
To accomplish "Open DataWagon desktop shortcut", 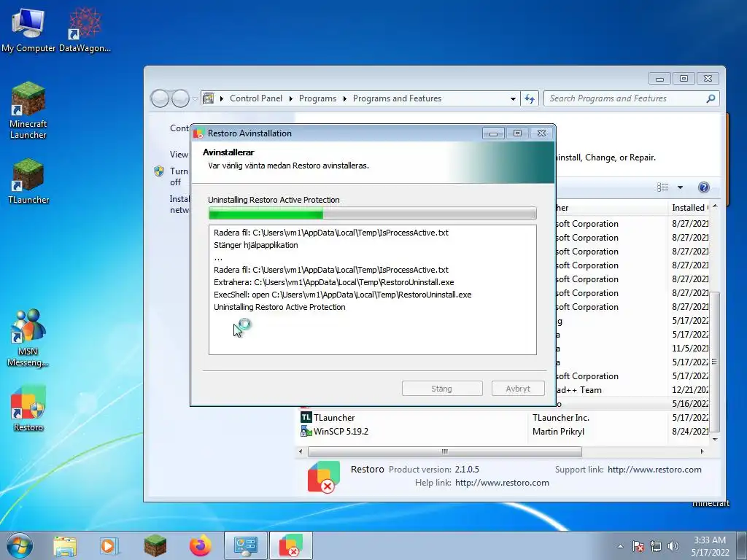I will point(85,29).
